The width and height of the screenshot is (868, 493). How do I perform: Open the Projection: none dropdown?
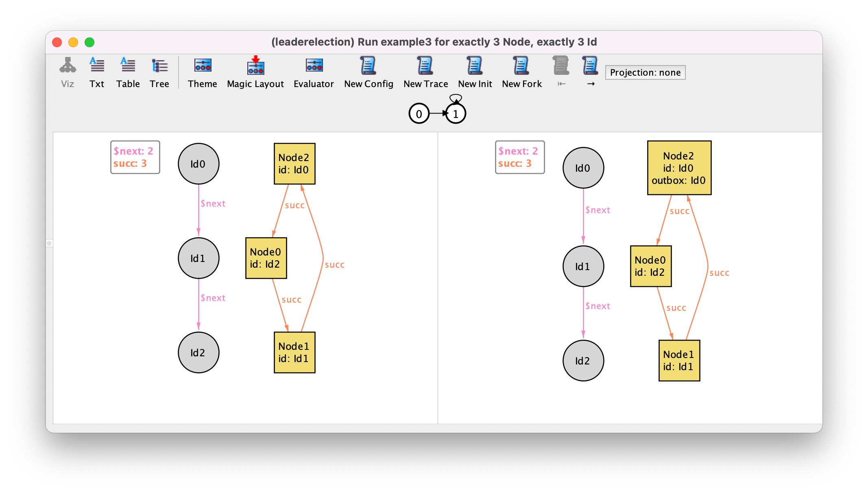click(645, 72)
